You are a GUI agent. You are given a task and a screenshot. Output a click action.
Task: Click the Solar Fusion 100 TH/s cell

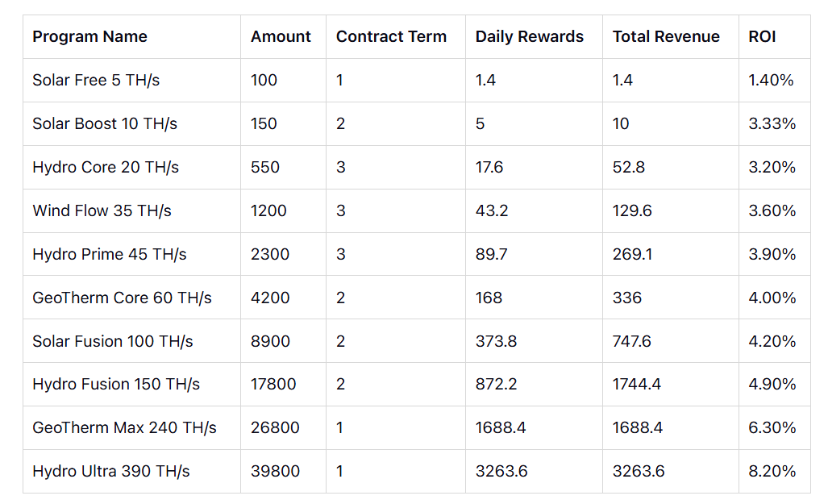pos(113,342)
